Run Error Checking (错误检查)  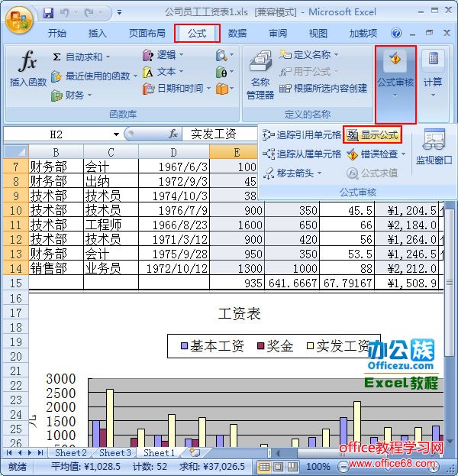click(x=373, y=154)
